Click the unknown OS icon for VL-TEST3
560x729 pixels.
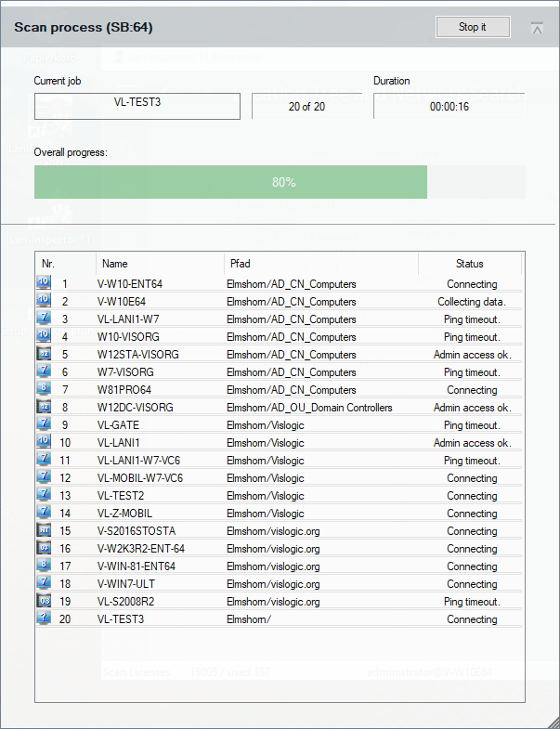[x=44, y=619]
